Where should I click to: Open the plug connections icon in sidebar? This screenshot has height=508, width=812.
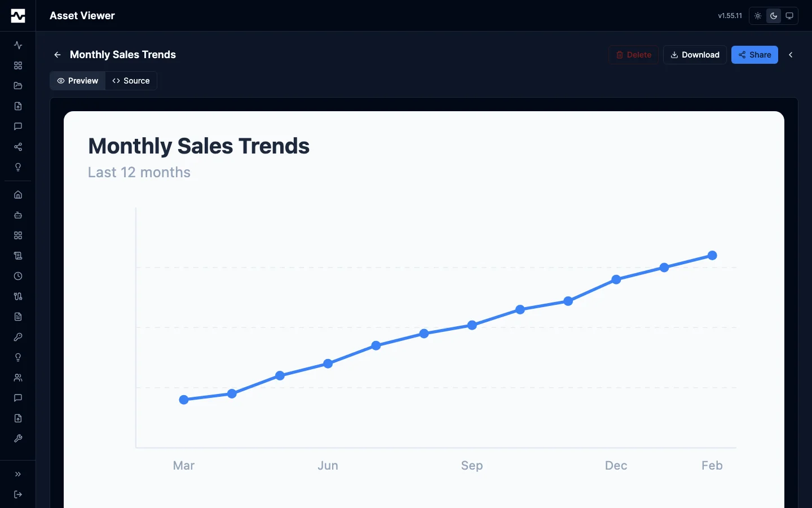(x=18, y=296)
